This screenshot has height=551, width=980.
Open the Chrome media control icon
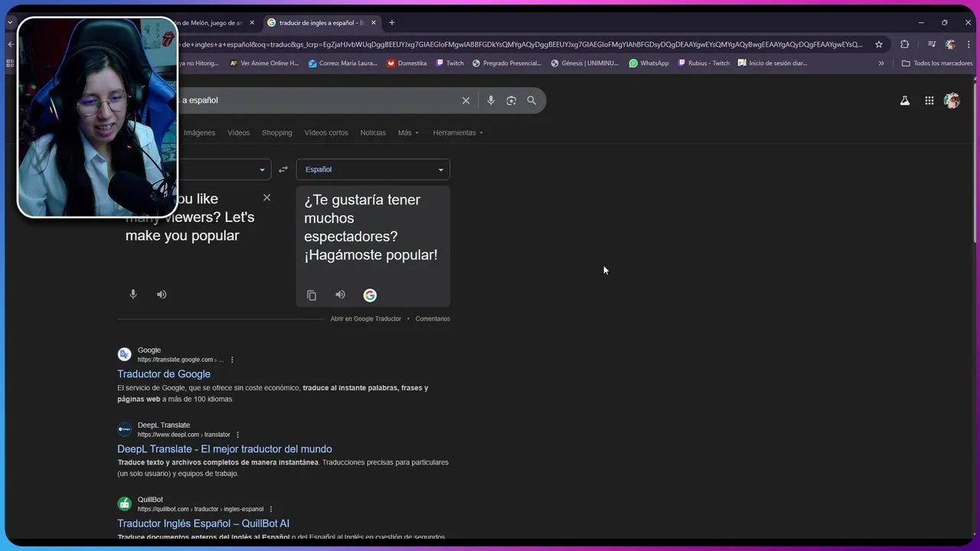[x=932, y=44]
